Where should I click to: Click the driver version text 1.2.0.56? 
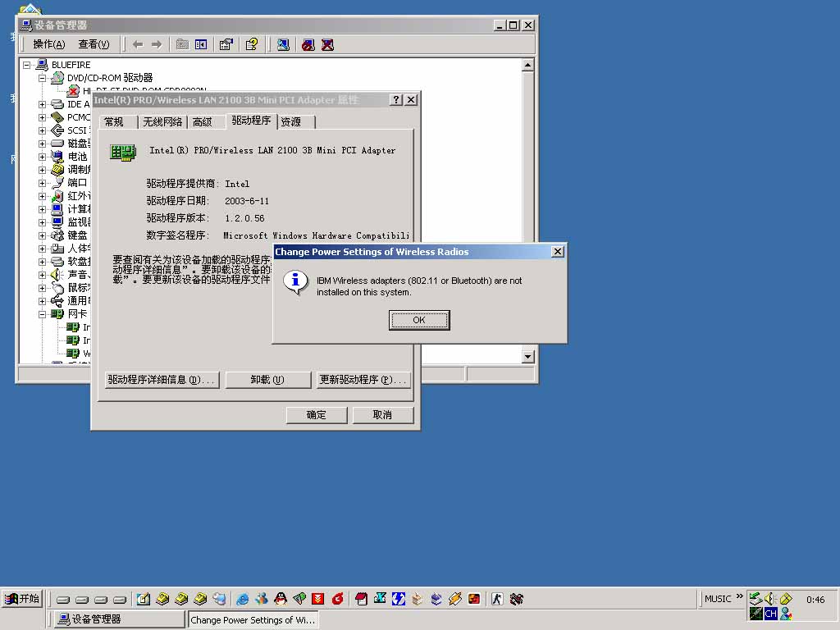coord(244,218)
